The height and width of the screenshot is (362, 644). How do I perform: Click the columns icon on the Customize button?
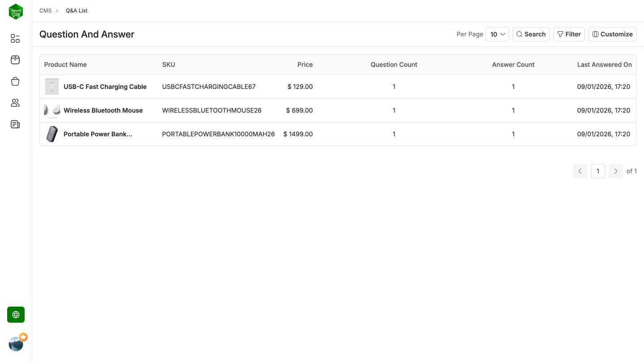[596, 34]
